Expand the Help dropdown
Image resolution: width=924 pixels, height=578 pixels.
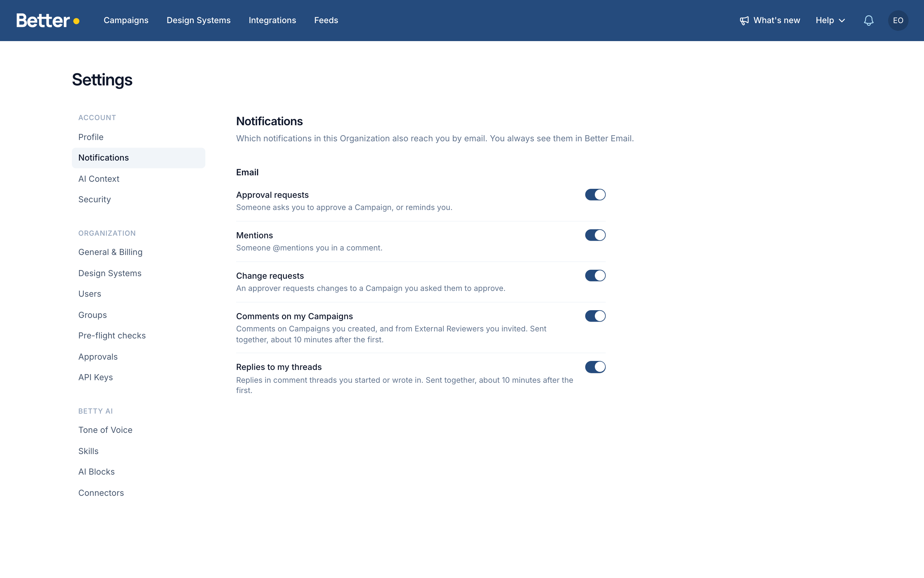(830, 20)
